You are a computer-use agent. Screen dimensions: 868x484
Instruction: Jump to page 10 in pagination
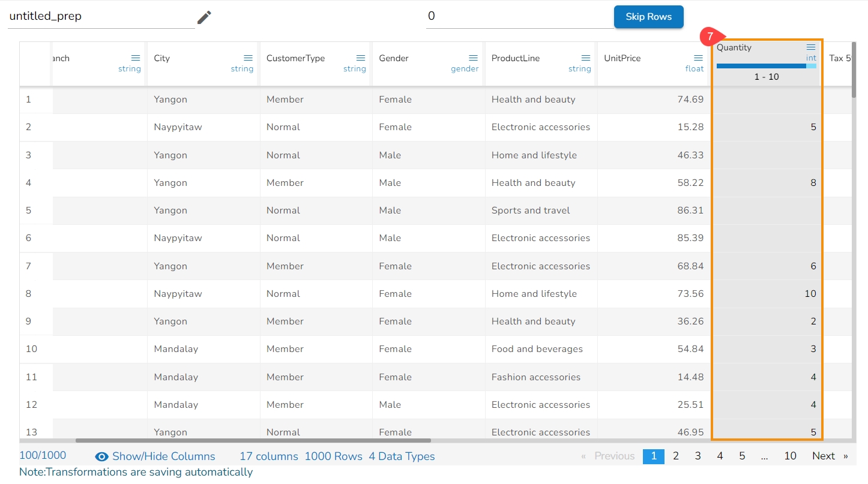[790, 456]
